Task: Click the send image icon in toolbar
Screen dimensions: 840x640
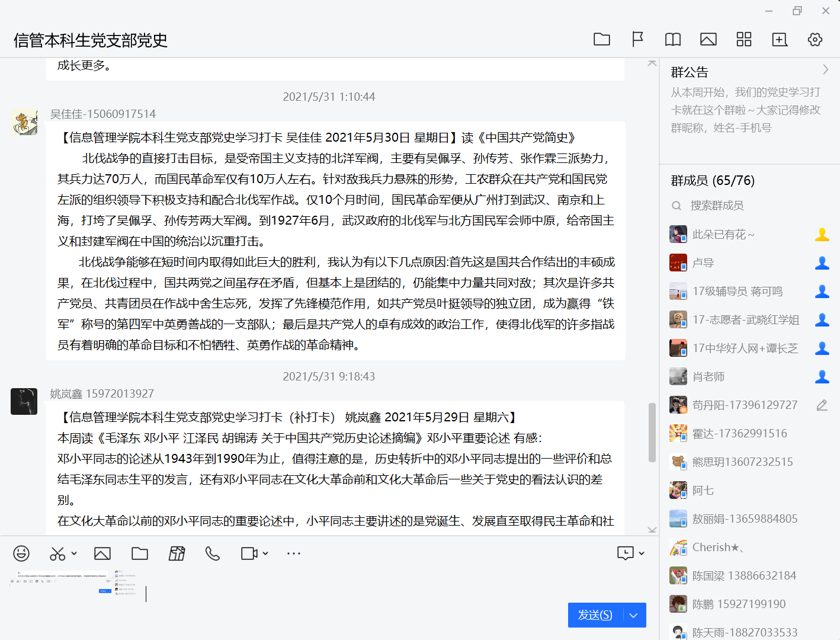Action: pyautogui.click(x=102, y=553)
